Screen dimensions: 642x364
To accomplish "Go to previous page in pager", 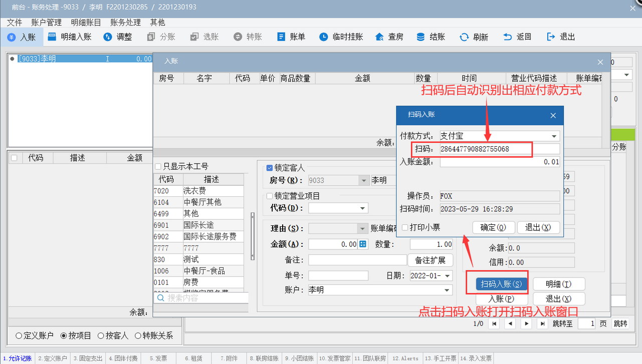I will click(511, 324).
